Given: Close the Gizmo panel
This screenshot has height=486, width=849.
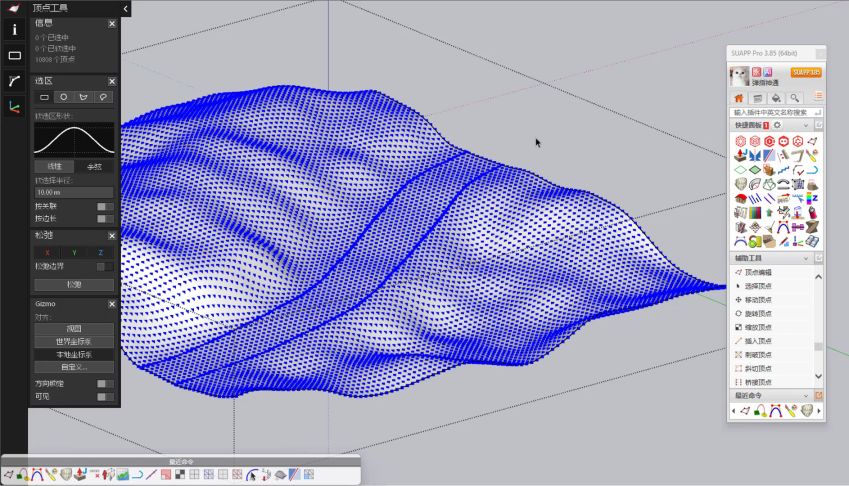Looking at the screenshot, I should pos(112,304).
